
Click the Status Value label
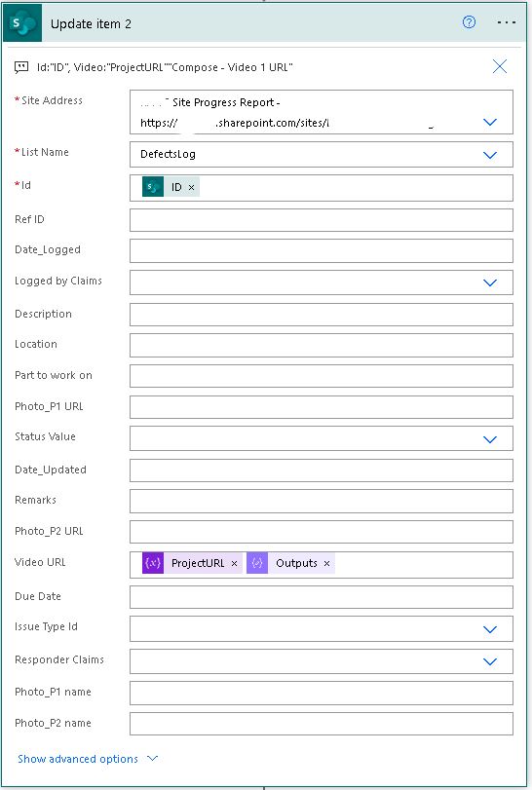(45, 436)
